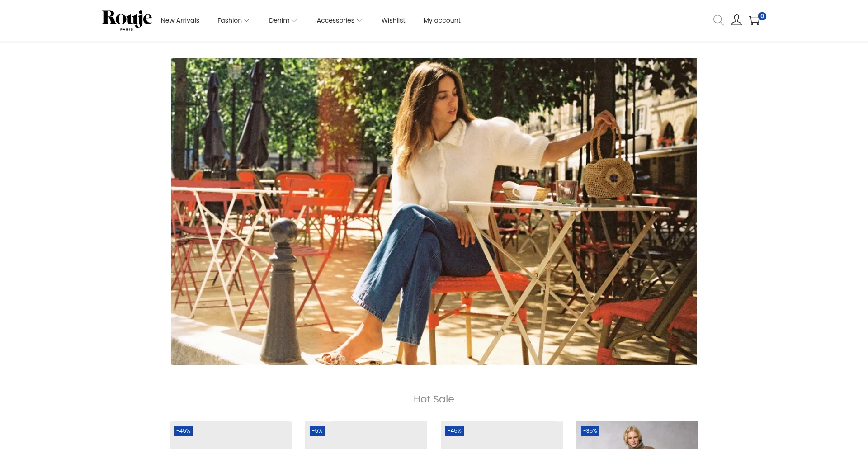
Task: Select the Accessories menu item
Action: [x=335, y=20]
